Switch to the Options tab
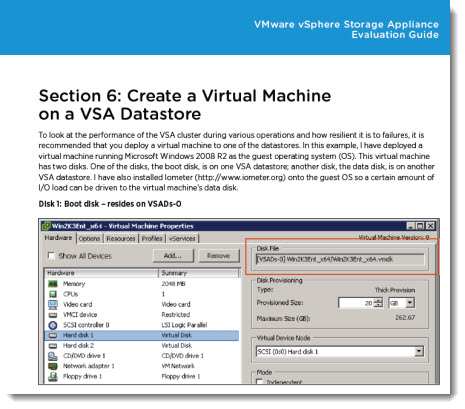The height and width of the screenshot is (409, 465). pos(89,239)
